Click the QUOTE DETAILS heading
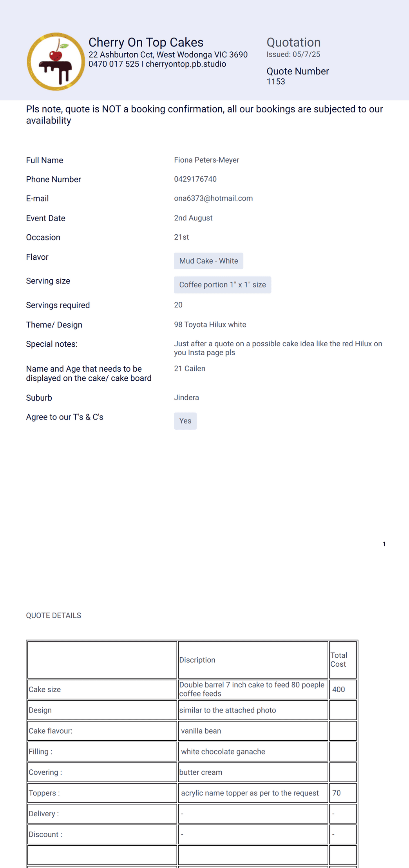Image resolution: width=409 pixels, height=868 pixels. click(x=54, y=615)
